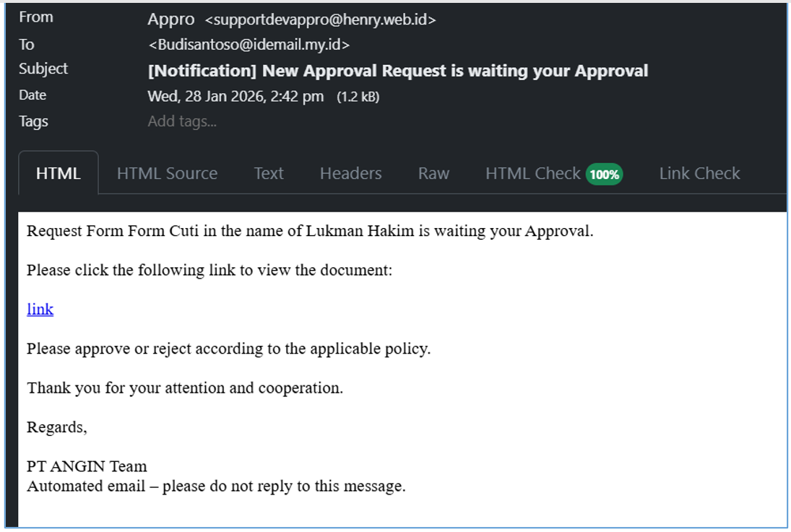Screen dimensions: 791x532
Task: Click the "Automated email" notice line
Action: click(216, 486)
